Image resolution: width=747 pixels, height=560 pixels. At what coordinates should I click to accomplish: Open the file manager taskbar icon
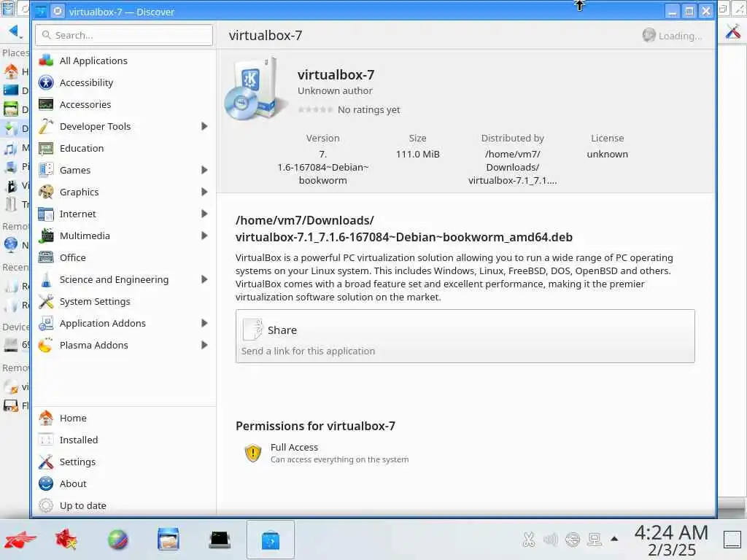(x=169, y=540)
